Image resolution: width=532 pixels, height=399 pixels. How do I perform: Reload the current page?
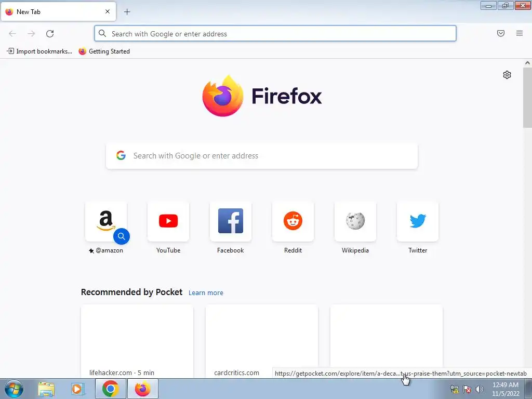(x=50, y=34)
